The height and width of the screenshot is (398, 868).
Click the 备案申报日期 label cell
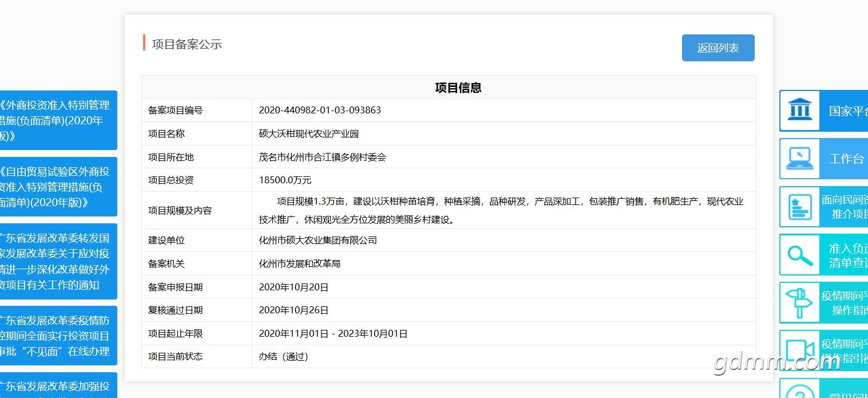point(197,287)
